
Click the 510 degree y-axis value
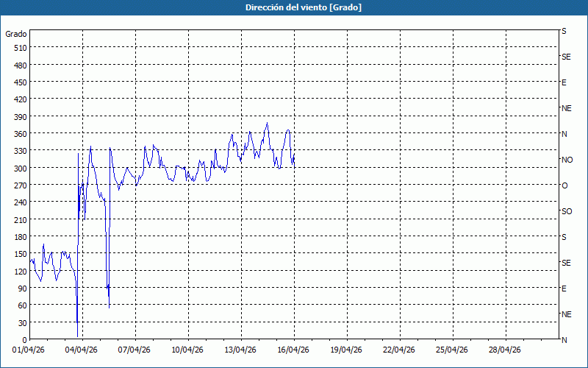pyautogui.click(x=20, y=48)
